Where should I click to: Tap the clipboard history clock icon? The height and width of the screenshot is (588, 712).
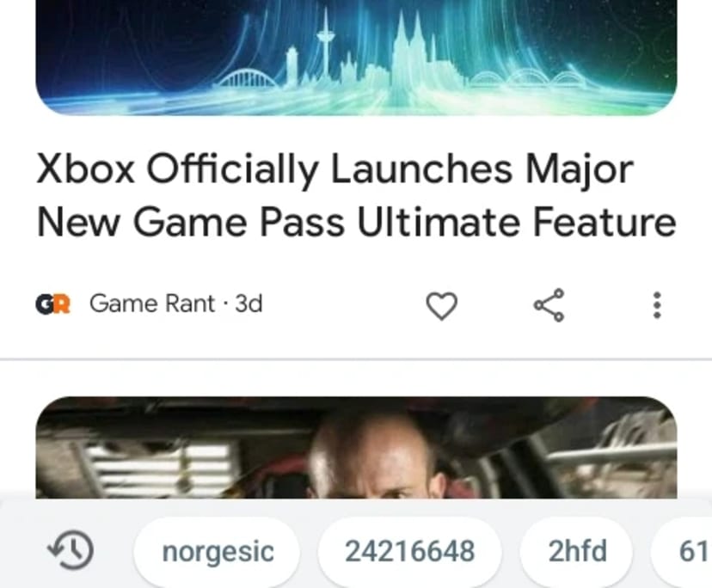click(71, 550)
